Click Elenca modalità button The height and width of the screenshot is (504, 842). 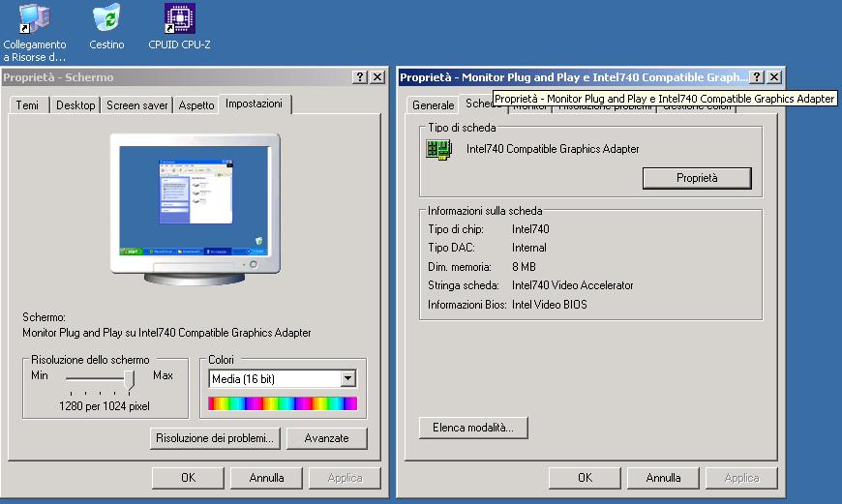coord(473,428)
